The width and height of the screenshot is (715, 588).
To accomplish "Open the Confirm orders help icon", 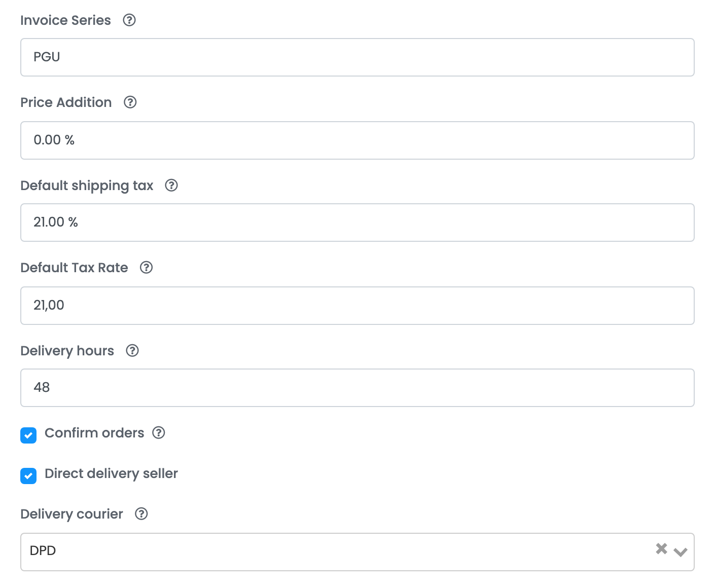I will (x=159, y=432).
